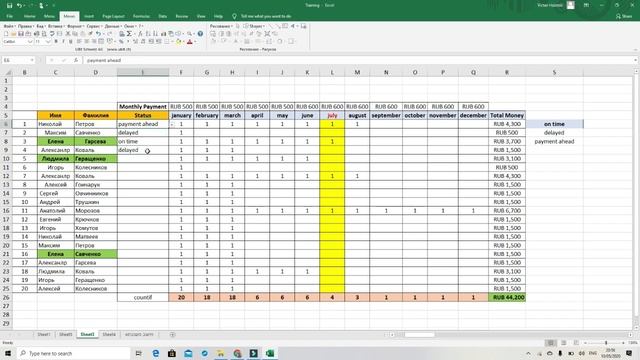Select row 26 header
This screenshot has height=360, width=640.
[6, 298]
